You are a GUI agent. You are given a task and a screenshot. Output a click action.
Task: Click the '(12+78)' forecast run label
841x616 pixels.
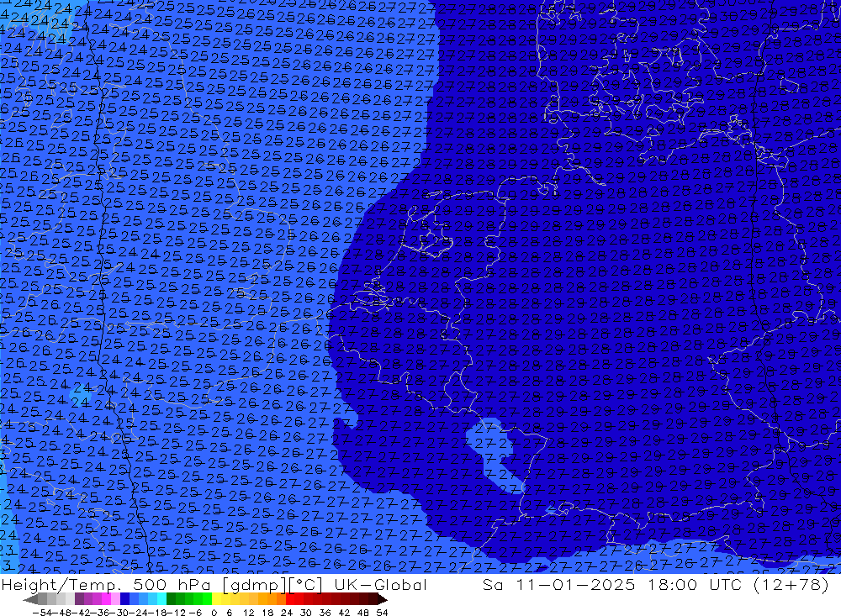(791, 584)
